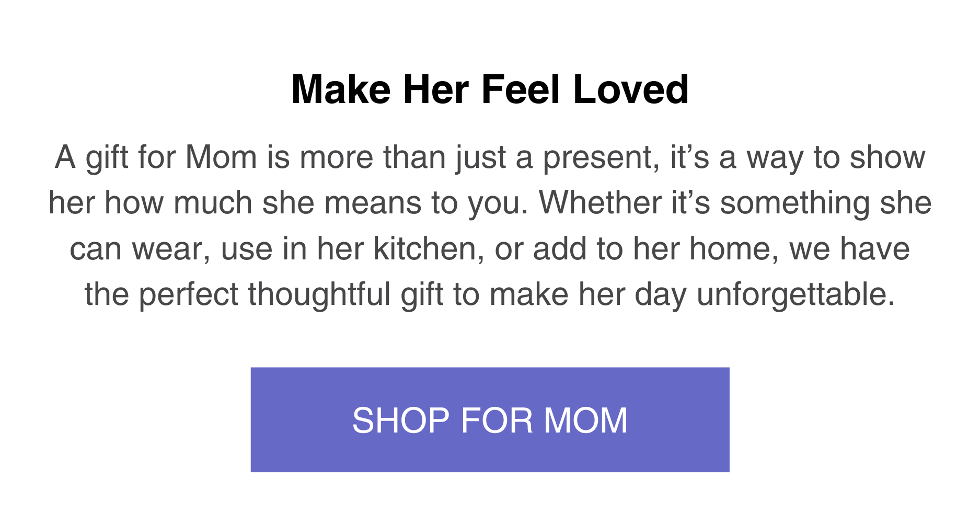Click the word 'Loved' in the heading
Image resolution: width=980 pixels, height=523 pixels.
coord(630,89)
